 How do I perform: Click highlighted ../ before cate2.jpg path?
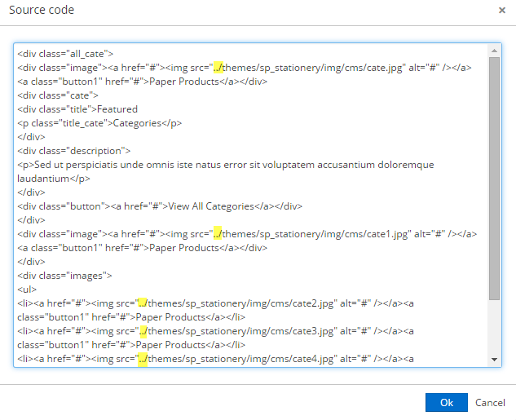tap(143, 303)
